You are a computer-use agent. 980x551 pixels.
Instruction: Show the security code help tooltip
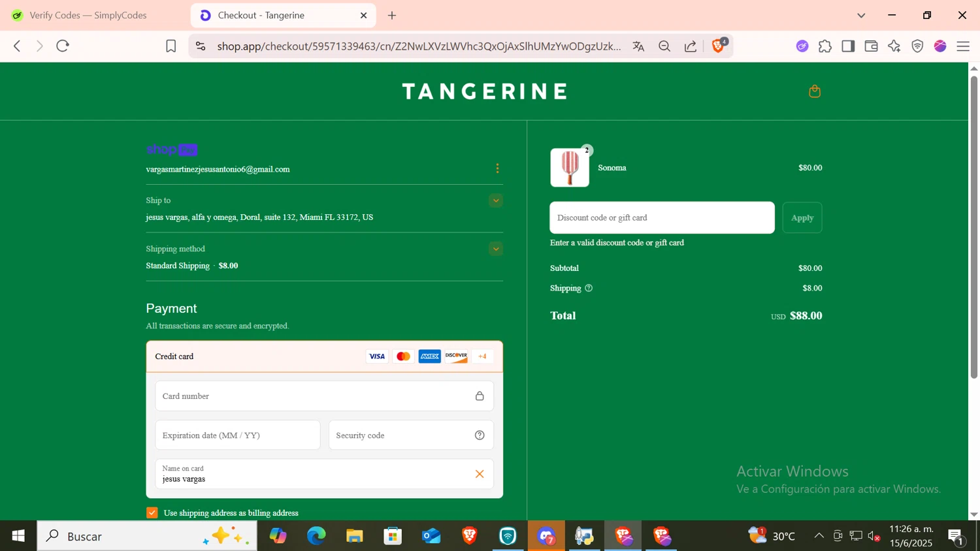click(x=480, y=435)
